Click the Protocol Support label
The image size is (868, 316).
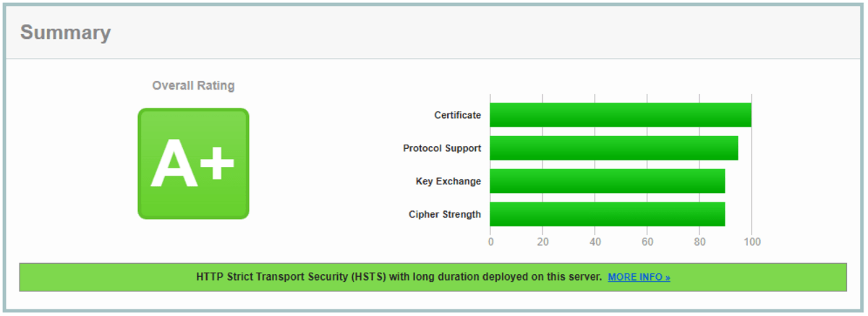pyautogui.click(x=442, y=148)
